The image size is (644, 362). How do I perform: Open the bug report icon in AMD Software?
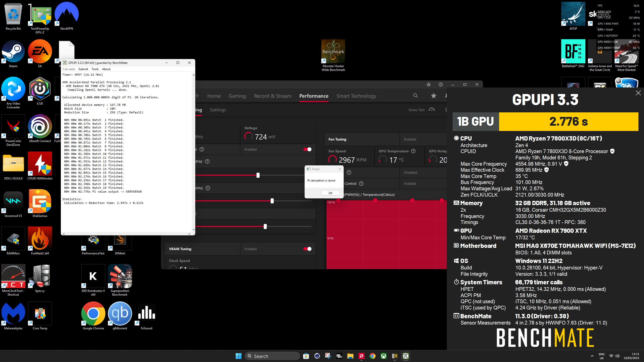(x=429, y=84)
